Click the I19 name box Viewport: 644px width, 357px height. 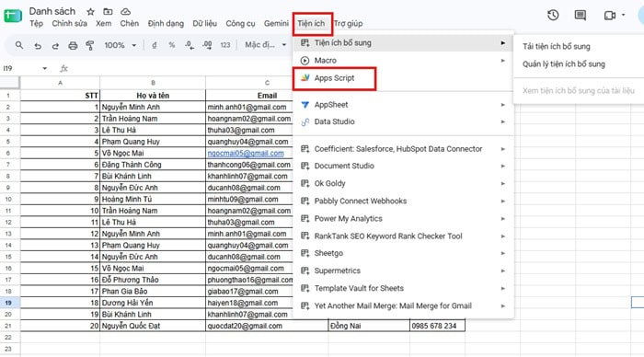click(20, 68)
